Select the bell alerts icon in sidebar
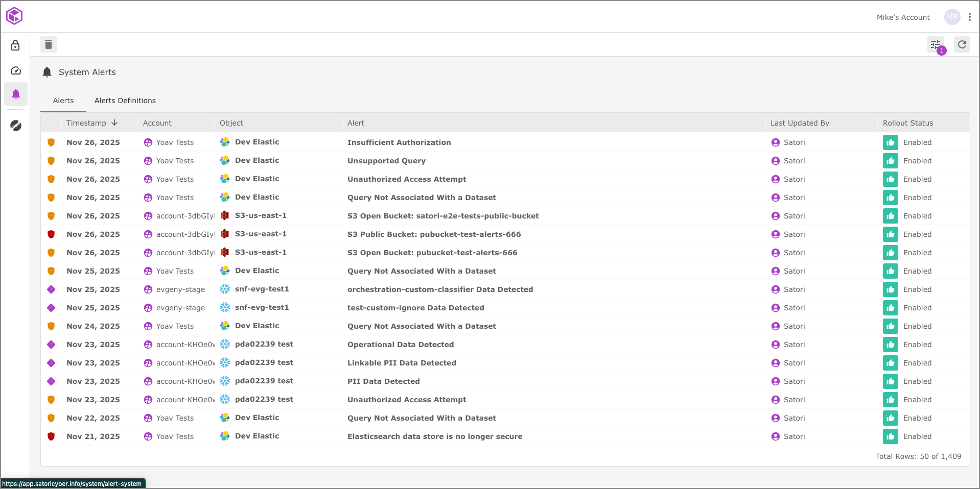This screenshot has height=489, width=980. point(15,94)
